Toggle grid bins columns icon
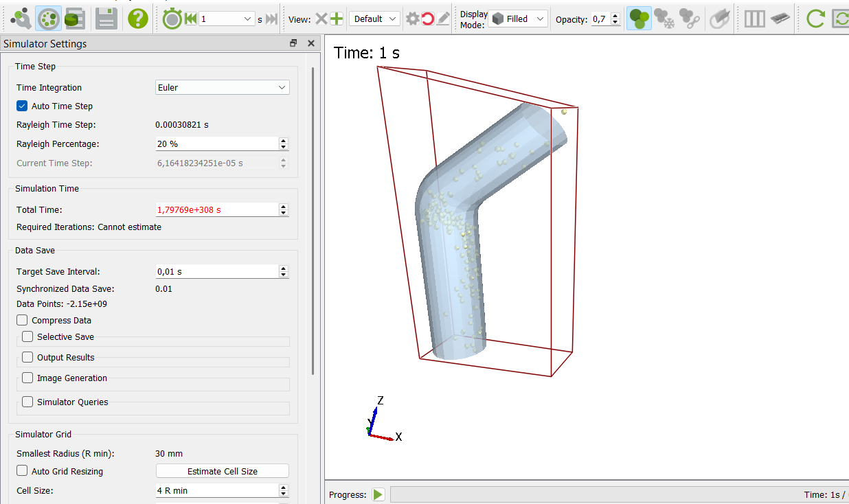The width and height of the screenshot is (849, 504). click(x=754, y=19)
